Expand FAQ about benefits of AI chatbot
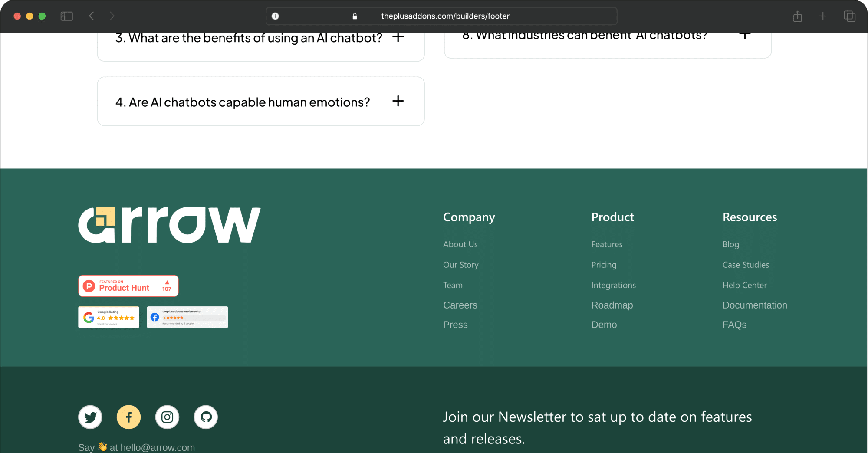The width and height of the screenshot is (868, 453). point(398,38)
